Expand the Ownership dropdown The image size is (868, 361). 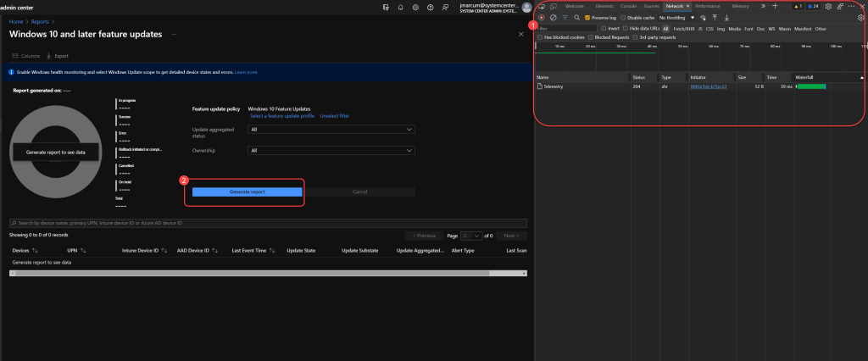click(331, 150)
